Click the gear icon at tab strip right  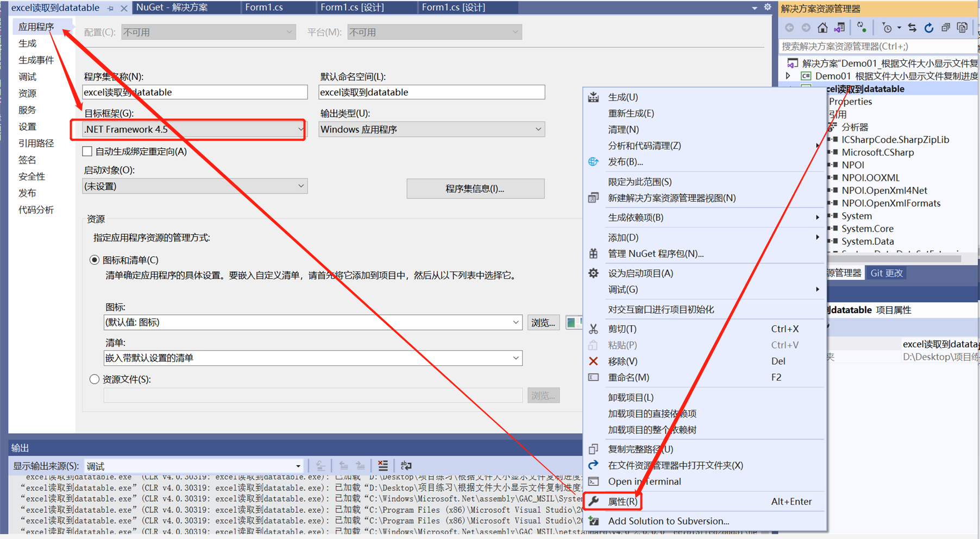click(767, 7)
